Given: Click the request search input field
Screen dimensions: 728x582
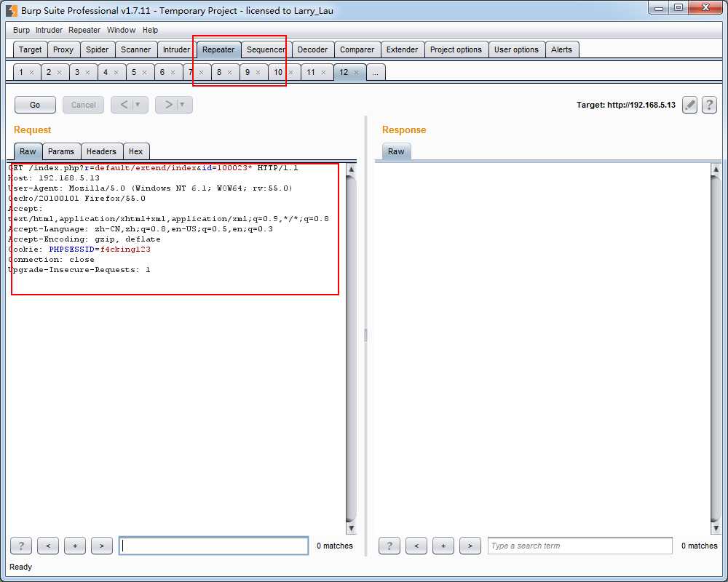Looking at the screenshot, I should [x=213, y=546].
